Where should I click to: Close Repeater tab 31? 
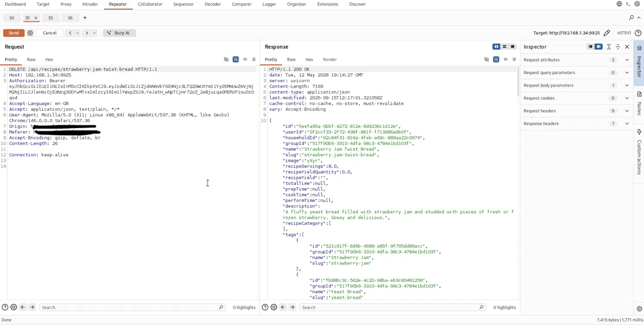click(36, 18)
